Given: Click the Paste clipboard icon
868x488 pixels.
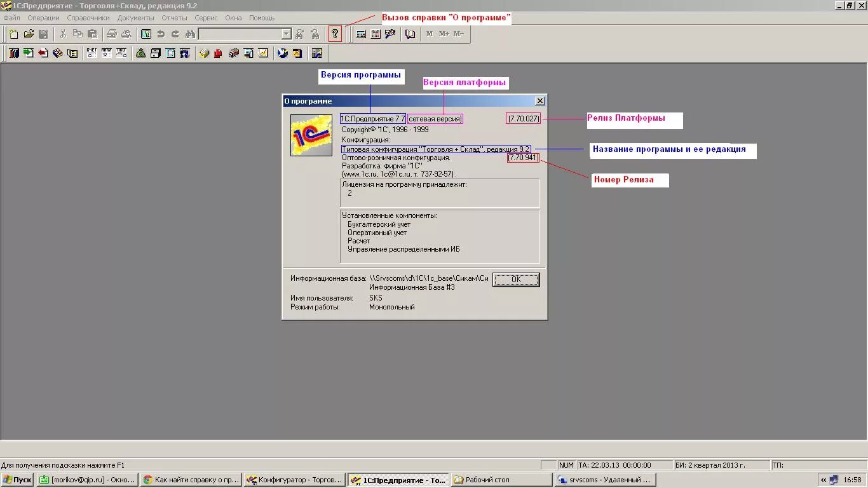Looking at the screenshot, I should pyautogui.click(x=92, y=34).
